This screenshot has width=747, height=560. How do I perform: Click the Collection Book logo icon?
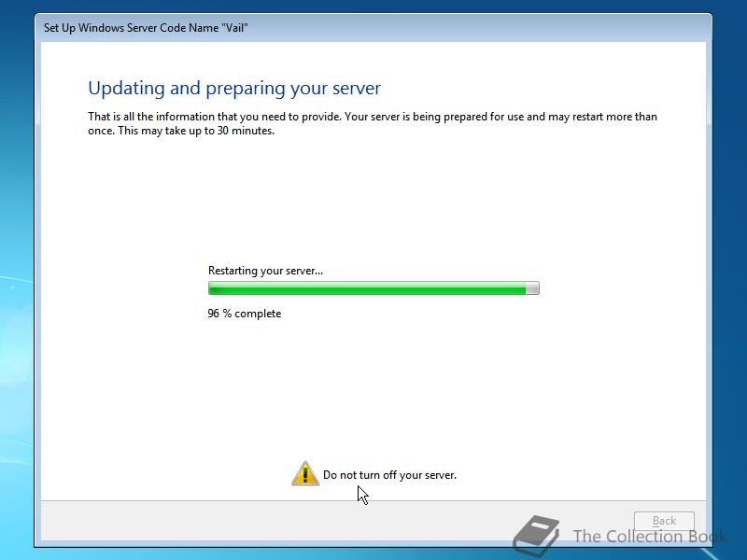click(536, 535)
